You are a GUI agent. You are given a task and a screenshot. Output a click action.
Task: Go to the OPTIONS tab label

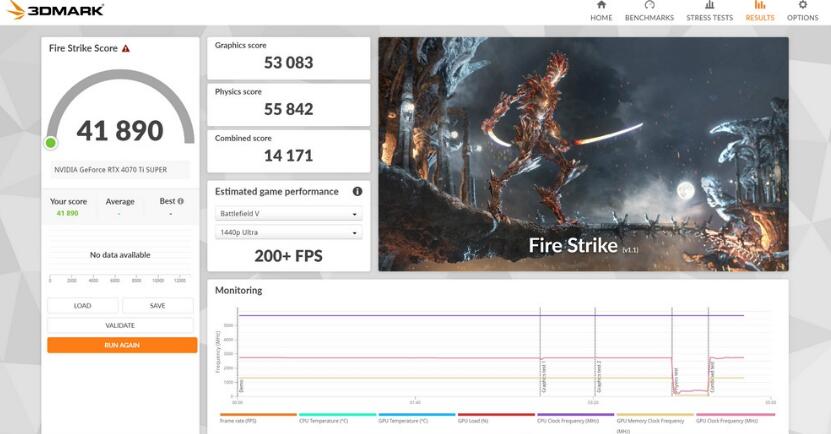pos(802,17)
